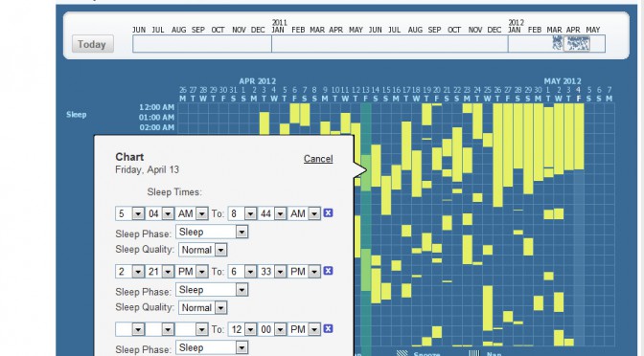
Task: Open start minute dropdown showing 04
Action: (159, 213)
